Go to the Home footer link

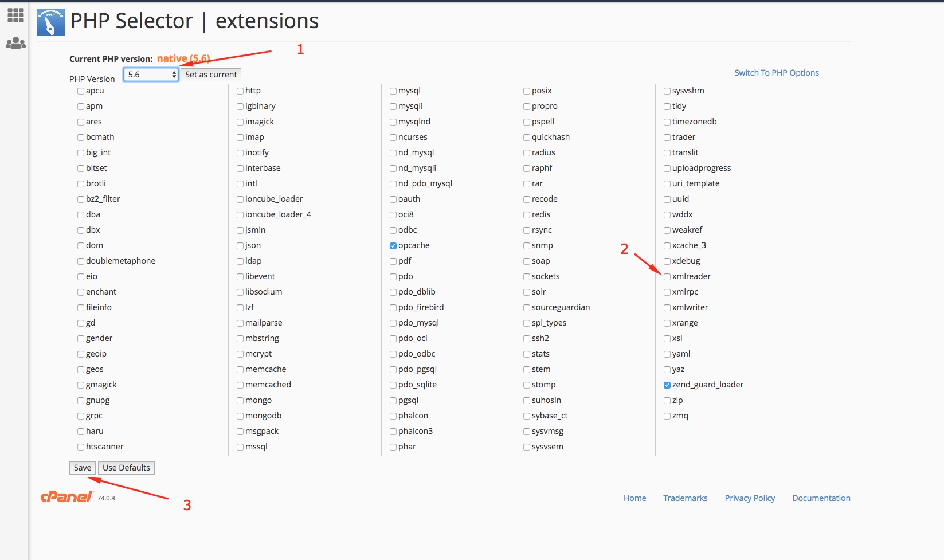(634, 498)
